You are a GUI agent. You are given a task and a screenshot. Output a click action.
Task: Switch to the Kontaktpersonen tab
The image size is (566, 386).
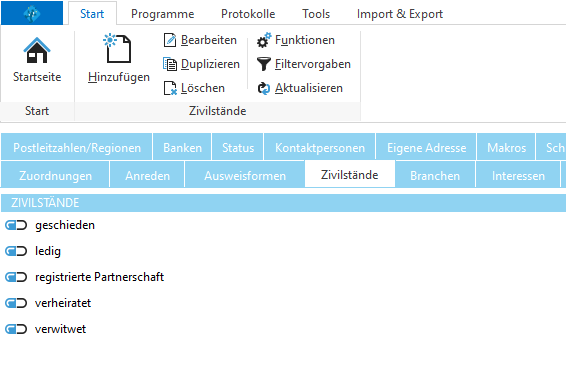[320, 147]
